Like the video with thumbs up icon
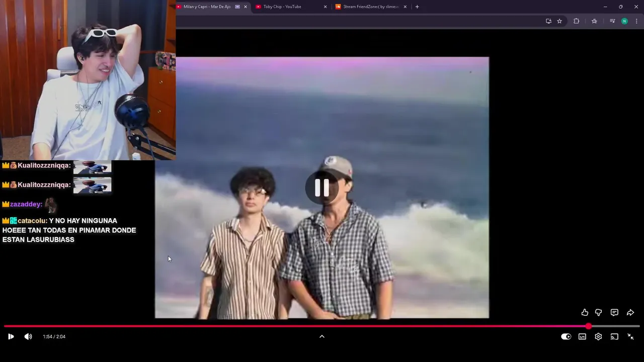This screenshot has height=362, width=644. [585, 312]
